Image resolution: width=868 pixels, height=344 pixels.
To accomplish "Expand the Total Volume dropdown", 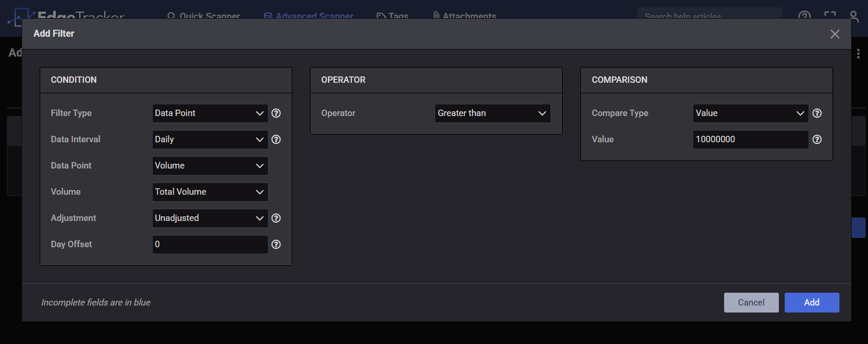I will click(210, 192).
